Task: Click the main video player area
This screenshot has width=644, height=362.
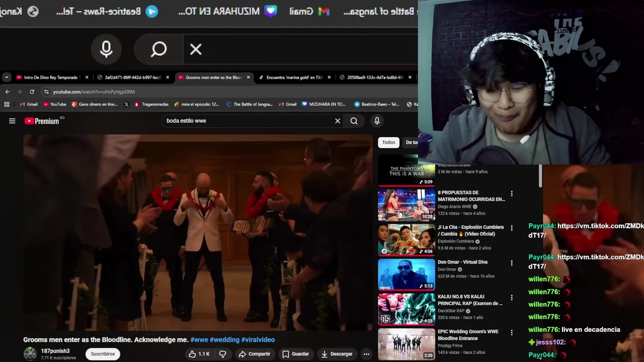Action: (x=198, y=232)
